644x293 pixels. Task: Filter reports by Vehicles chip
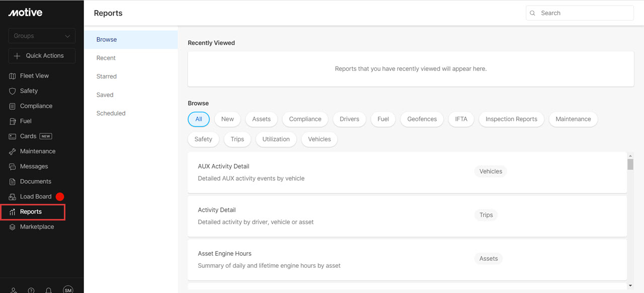[x=319, y=139]
